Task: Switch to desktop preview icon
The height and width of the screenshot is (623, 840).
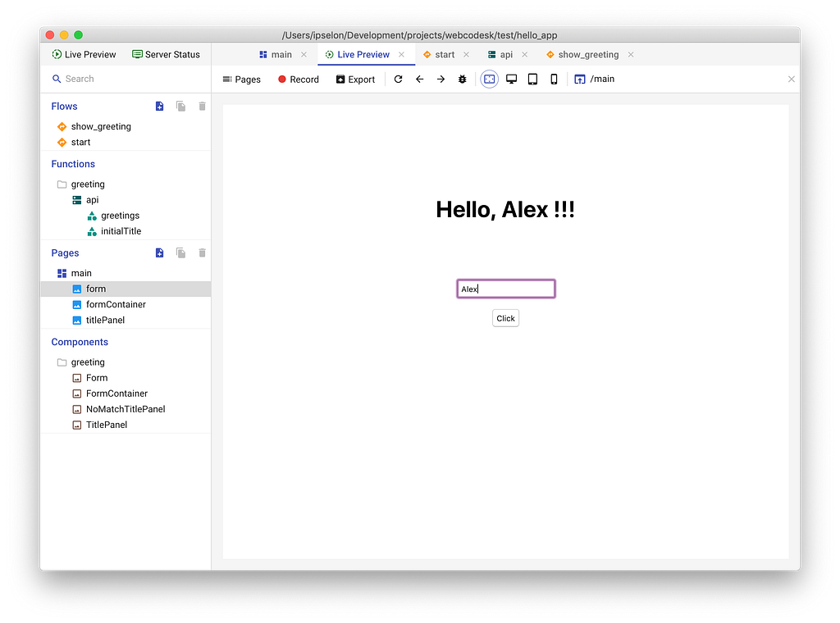Action: [x=512, y=80]
